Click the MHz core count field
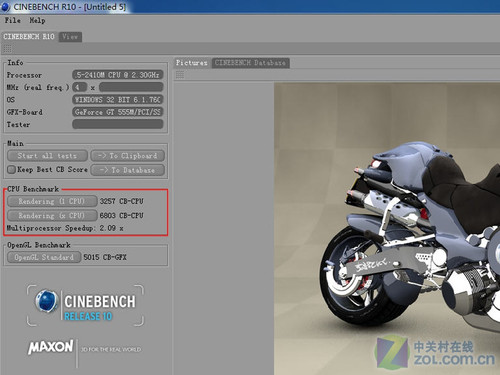The width and height of the screenshot is (500, 375). point(80,87)
